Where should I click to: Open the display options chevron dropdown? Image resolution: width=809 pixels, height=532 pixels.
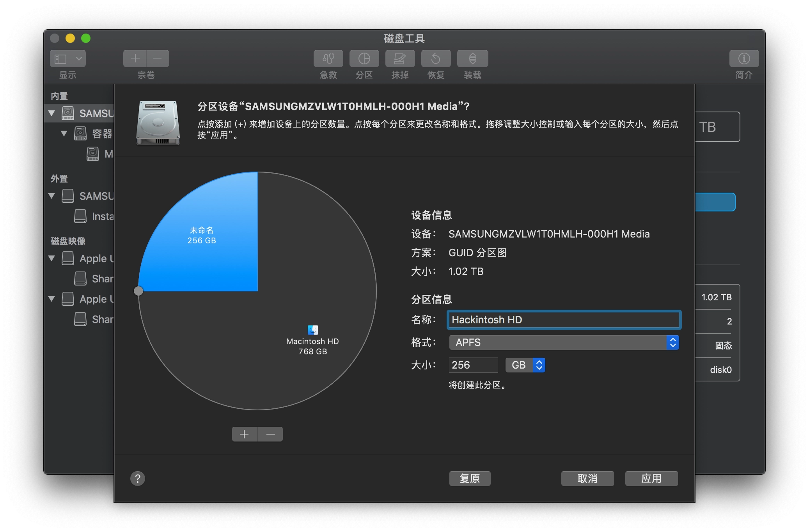(x=79, y=59)
